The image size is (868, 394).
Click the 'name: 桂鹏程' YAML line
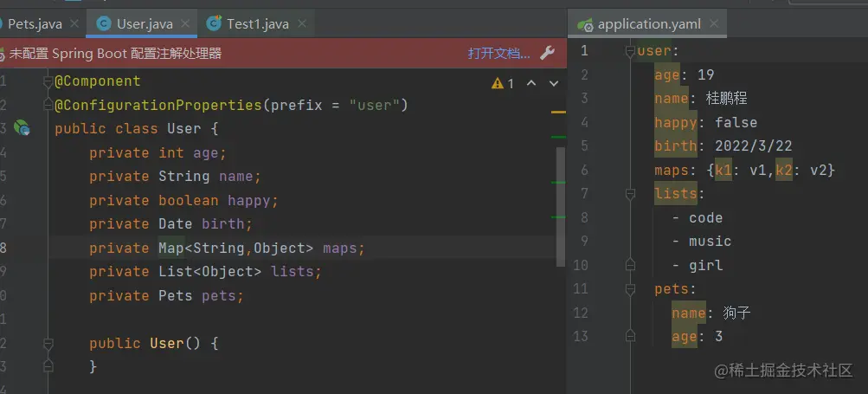point(701,99)
